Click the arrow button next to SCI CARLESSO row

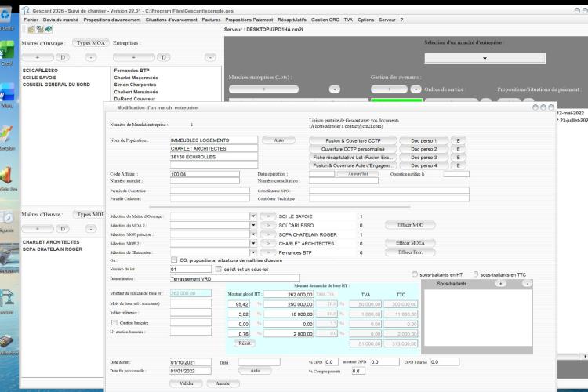coord(268,225)
